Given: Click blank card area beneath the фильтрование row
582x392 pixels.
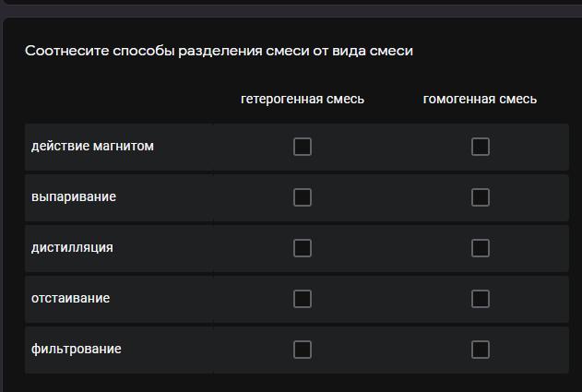Looking at the screenshot, I should (291, 383).
